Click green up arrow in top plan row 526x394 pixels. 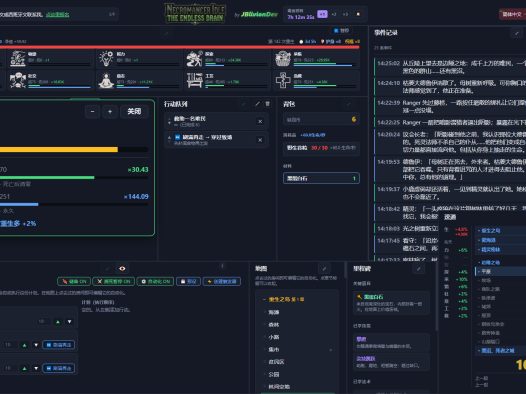58,322
